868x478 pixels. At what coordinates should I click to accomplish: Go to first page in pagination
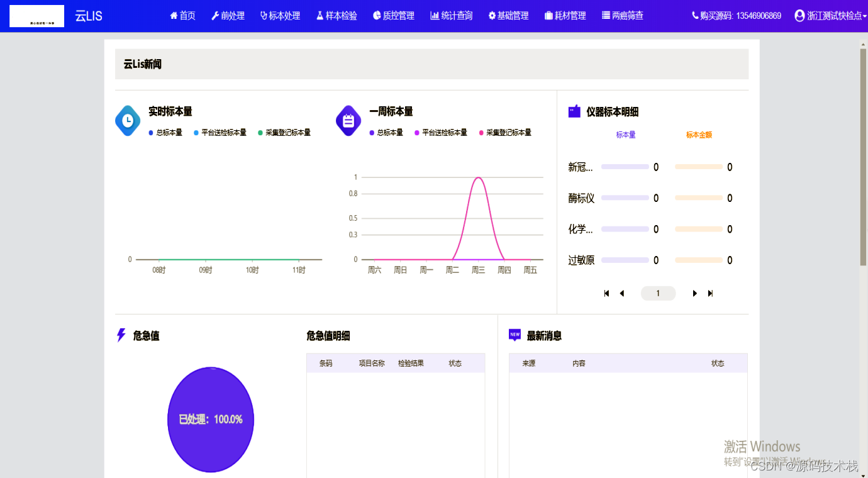click(x=606, y=294)
